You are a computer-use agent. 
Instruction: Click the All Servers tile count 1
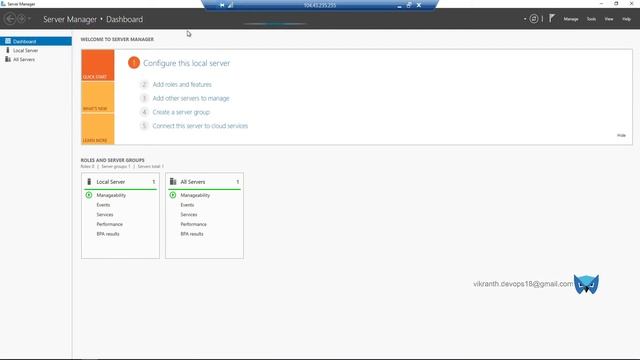point(238,182)
